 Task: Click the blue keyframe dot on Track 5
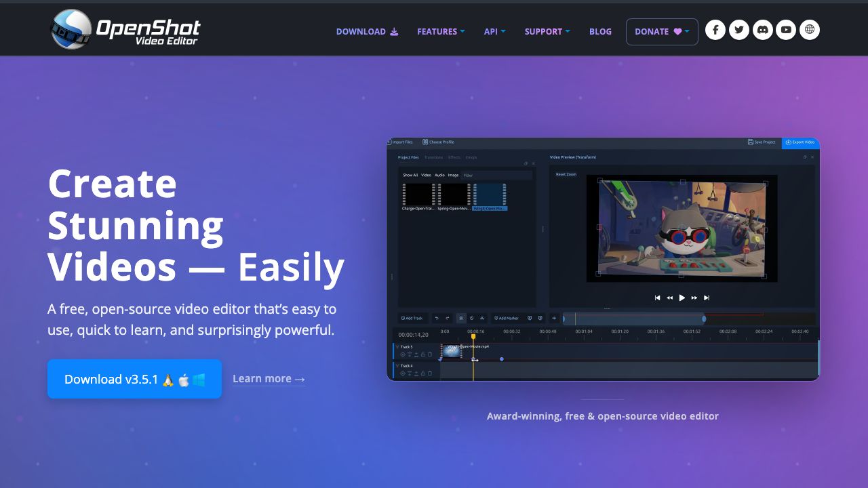(x=502, y=359)
